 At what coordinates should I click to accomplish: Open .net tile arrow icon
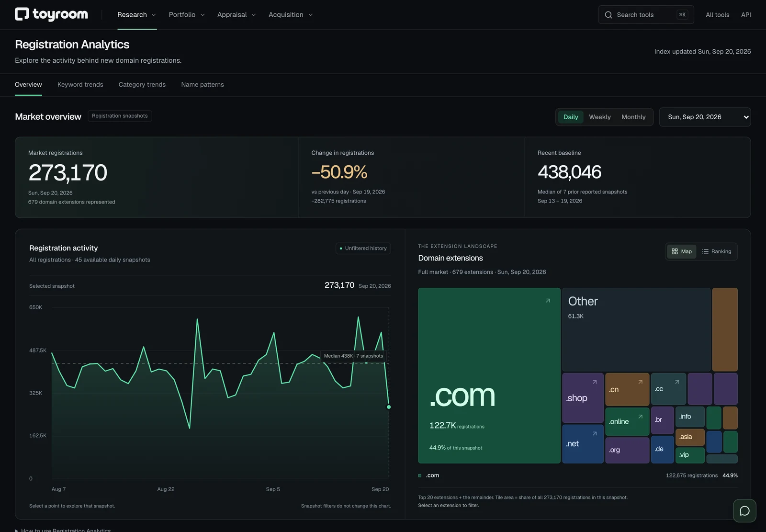[x=595, y=434]
